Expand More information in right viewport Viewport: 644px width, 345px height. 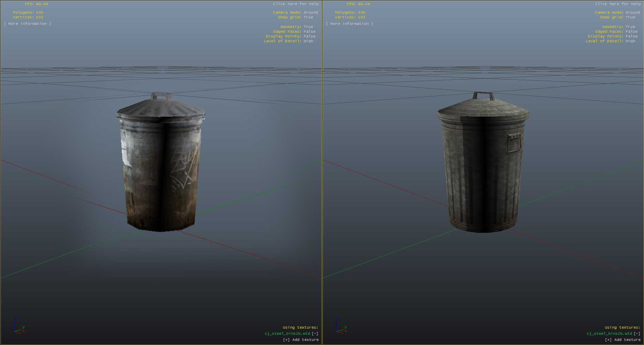(x=350, y=24)
